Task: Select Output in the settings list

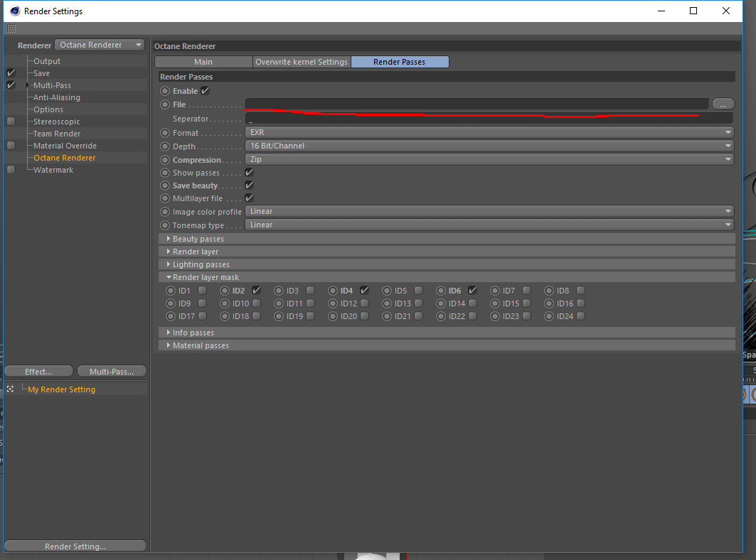Action: (x=47, y=61)
